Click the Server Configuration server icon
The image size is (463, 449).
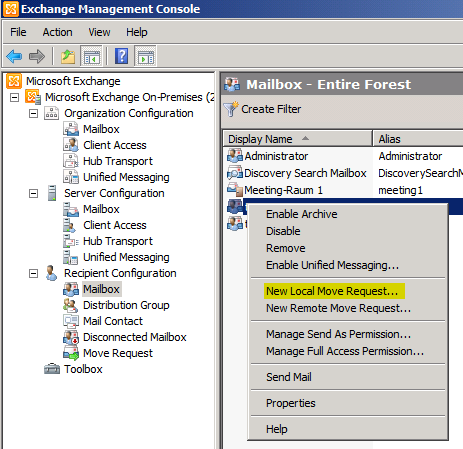52,193
